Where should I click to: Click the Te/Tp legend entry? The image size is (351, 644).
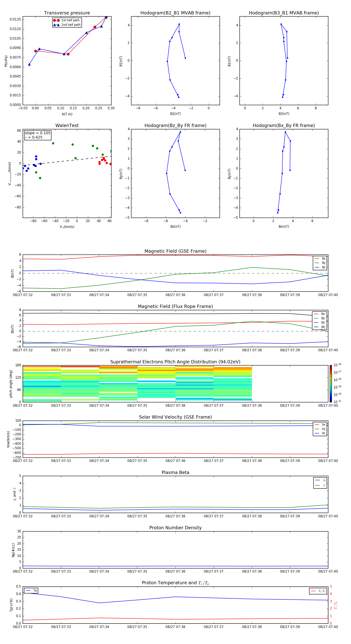pos(318,591)
